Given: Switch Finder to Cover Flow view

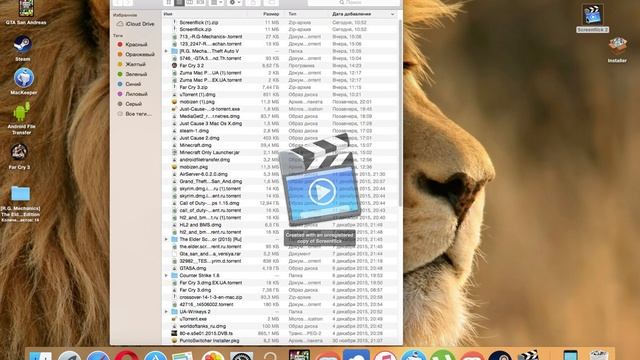Looking at the screenshot, I should [200, 2].
